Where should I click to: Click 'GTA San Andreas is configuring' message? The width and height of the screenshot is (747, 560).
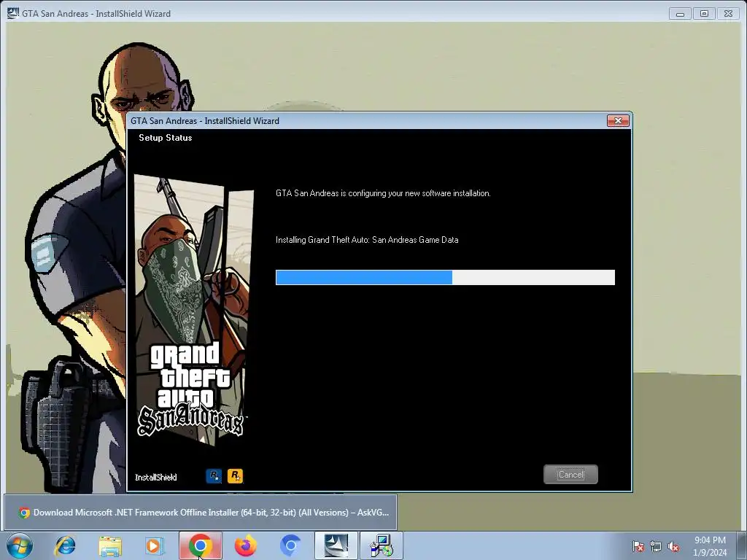coord(383,193)
